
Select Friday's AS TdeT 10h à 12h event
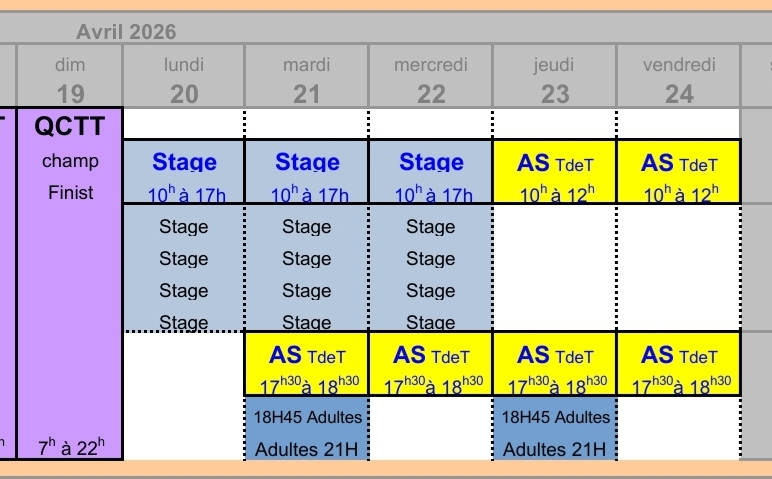(679, 173)
